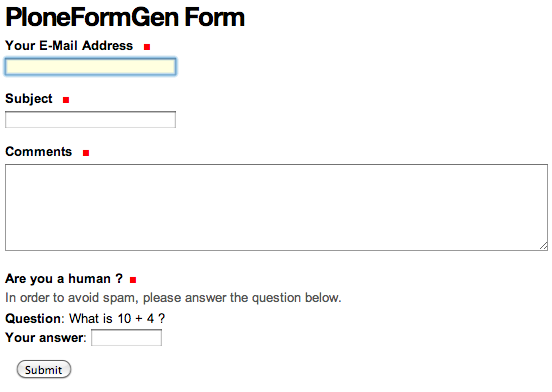Click the question text What is 10 + 4

pos(117,318)
